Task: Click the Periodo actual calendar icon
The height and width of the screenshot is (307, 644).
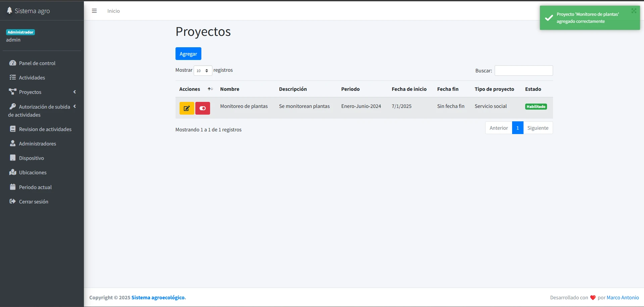Action: (x=13, y=187)
